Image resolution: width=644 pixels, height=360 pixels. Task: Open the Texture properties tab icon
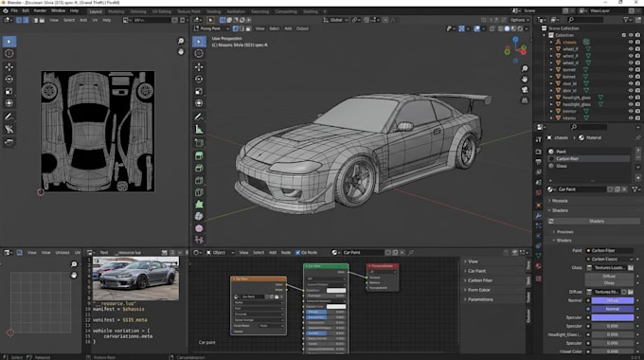click(x=539, y=279)
